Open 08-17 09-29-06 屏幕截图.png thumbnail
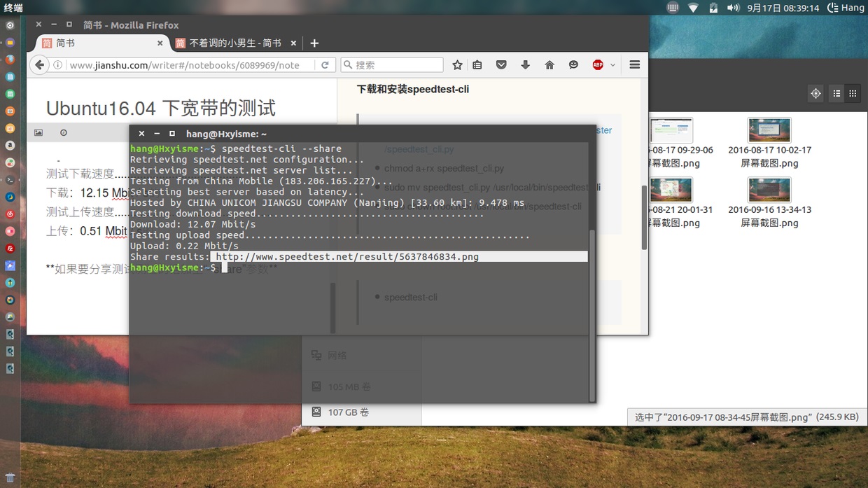Viewport: 868px width, 488px height. (671, 131)
